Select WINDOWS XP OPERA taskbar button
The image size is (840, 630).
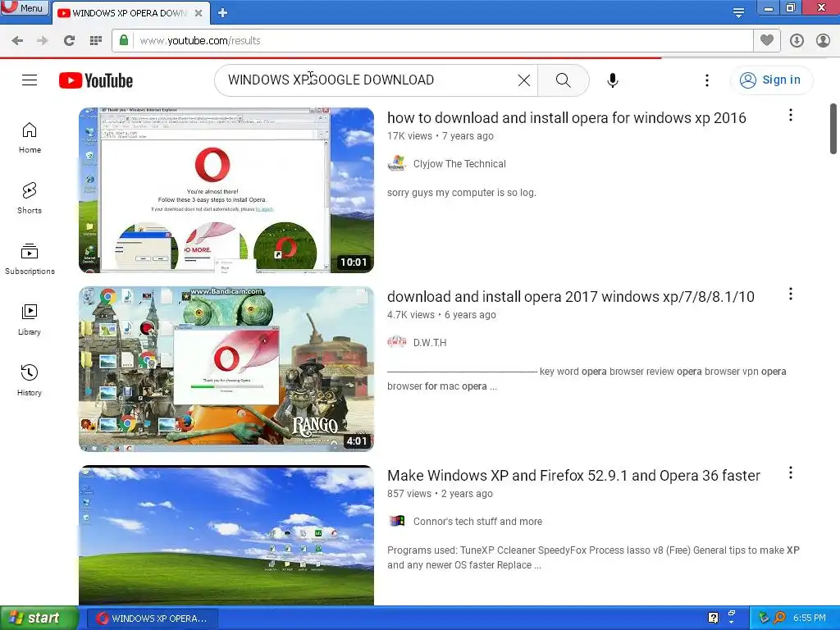[x=153, y=619]
